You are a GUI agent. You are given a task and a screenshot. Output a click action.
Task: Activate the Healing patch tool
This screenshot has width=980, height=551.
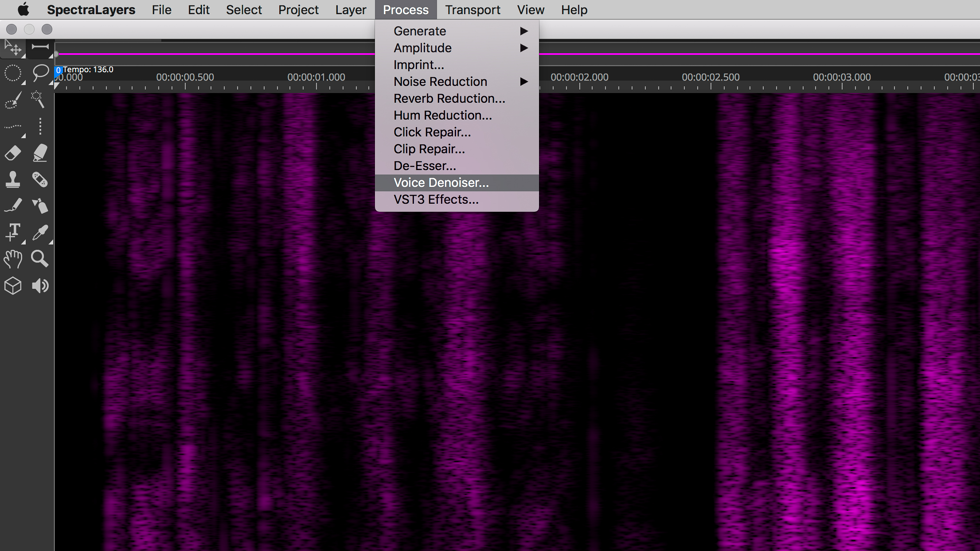click(40, 179)
